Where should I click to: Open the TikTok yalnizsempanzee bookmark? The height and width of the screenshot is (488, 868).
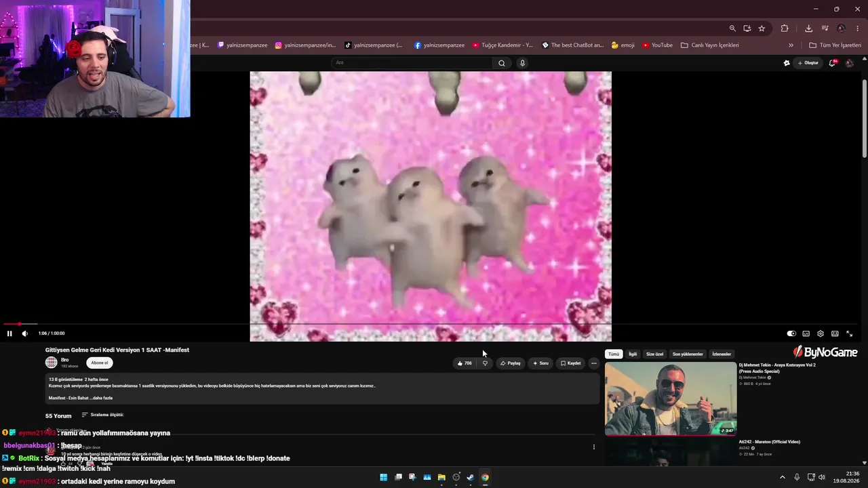click(374, 45)
